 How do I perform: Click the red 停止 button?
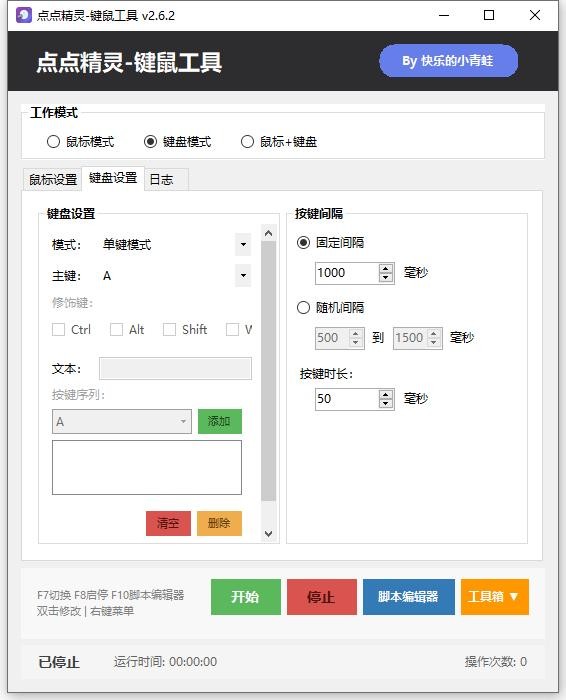point(322,597)
